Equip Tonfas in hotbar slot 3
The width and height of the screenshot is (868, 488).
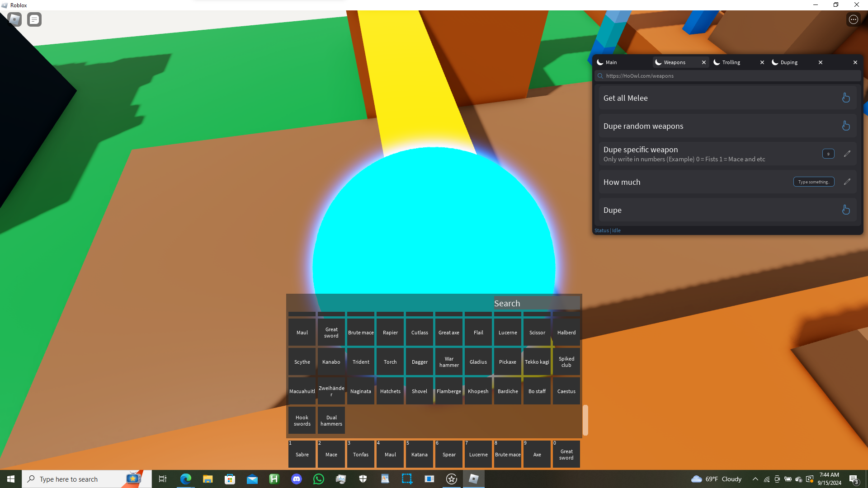[361, 454]
